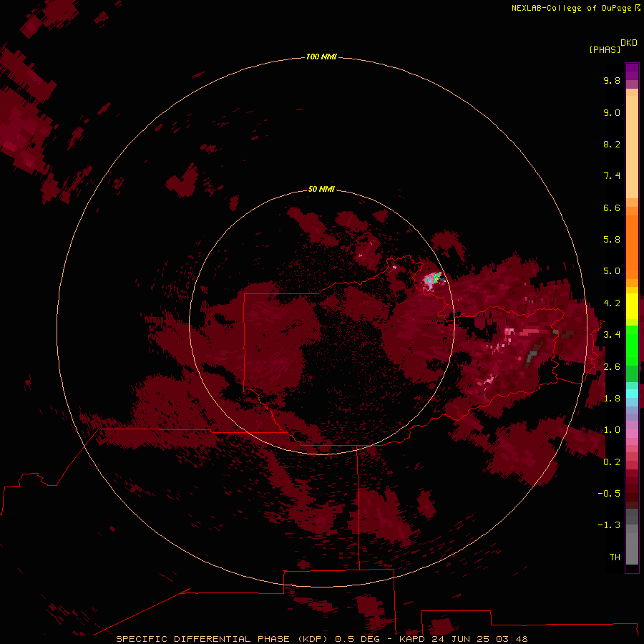
Task: Click the -0.5 value on color scale
Action: [609, 494]
